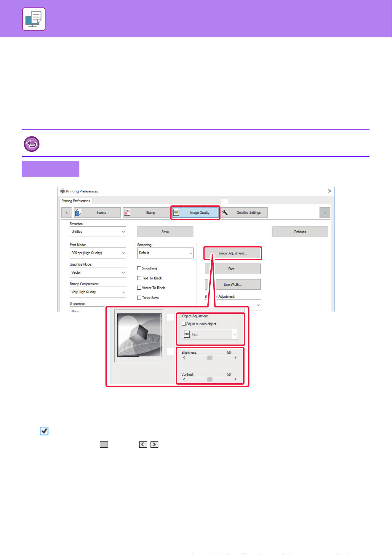The width and height of the screenshot is (392, 555).
Task: Toggle the Text To Black checkbox
Action: tap(139, 278)
